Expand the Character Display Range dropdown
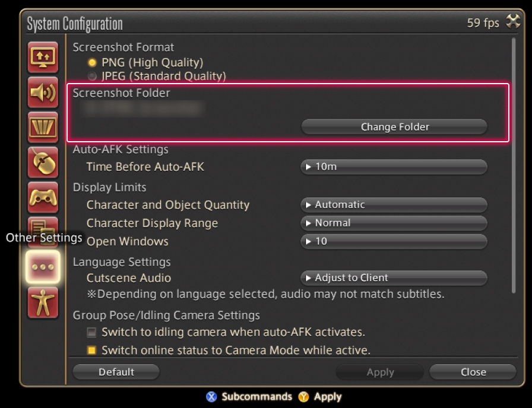This screenshot has width=532, height=408. click(x=394, y=223)
